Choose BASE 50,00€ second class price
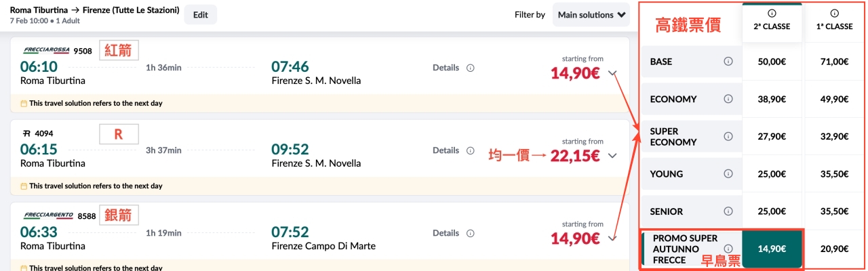The width and height of the screenshot is (868, 271). coord(772,62)
